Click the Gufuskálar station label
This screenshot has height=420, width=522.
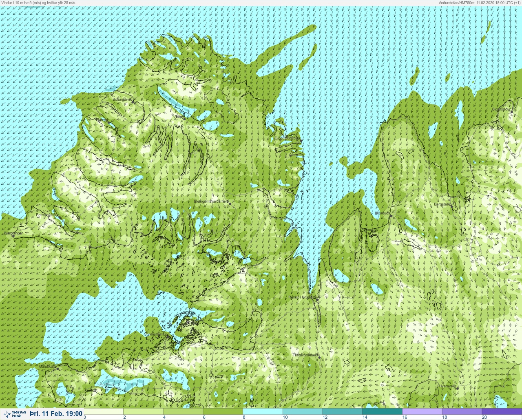(47, 367)
